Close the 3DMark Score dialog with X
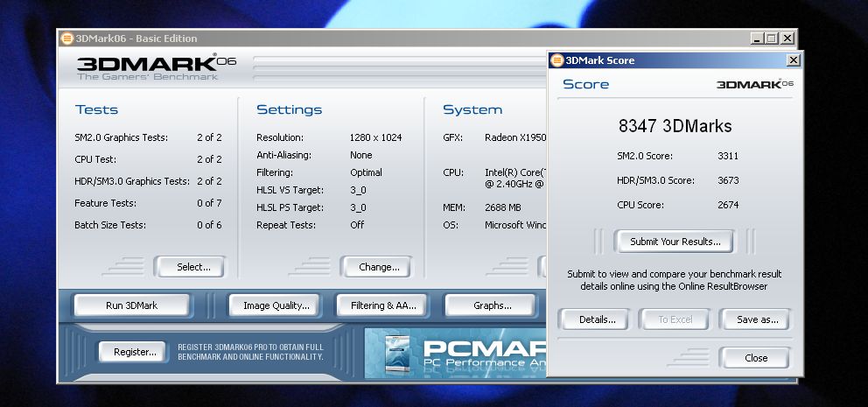 [793, 60]
